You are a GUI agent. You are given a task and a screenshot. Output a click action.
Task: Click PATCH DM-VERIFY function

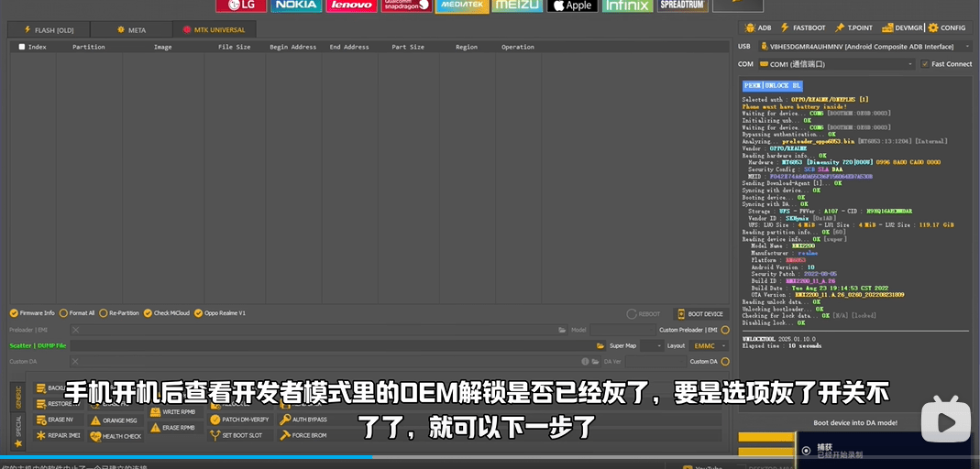coord(240,420)
